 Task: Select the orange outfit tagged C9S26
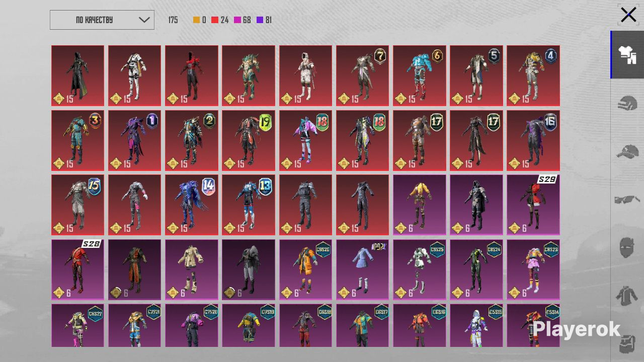(305, 269)
